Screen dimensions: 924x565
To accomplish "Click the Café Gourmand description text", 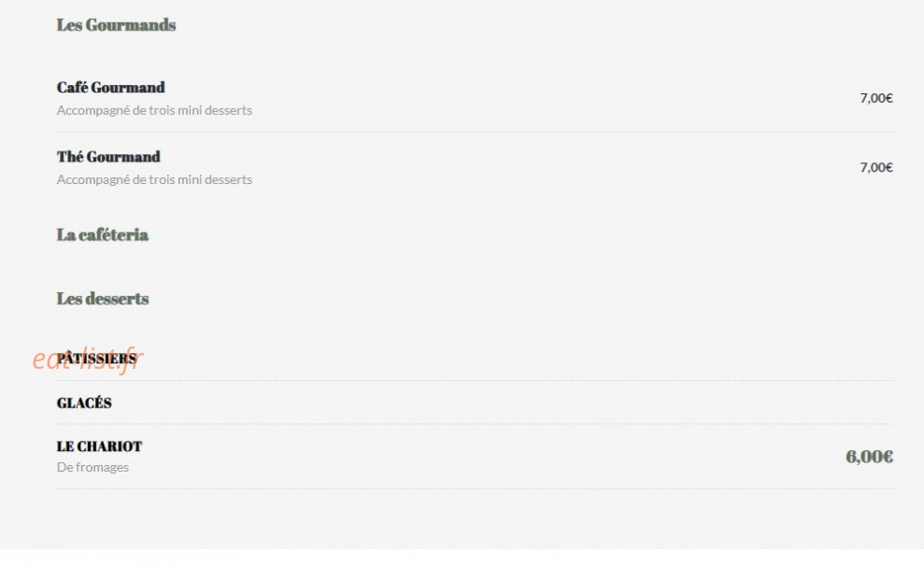I will tap(154, 110).
